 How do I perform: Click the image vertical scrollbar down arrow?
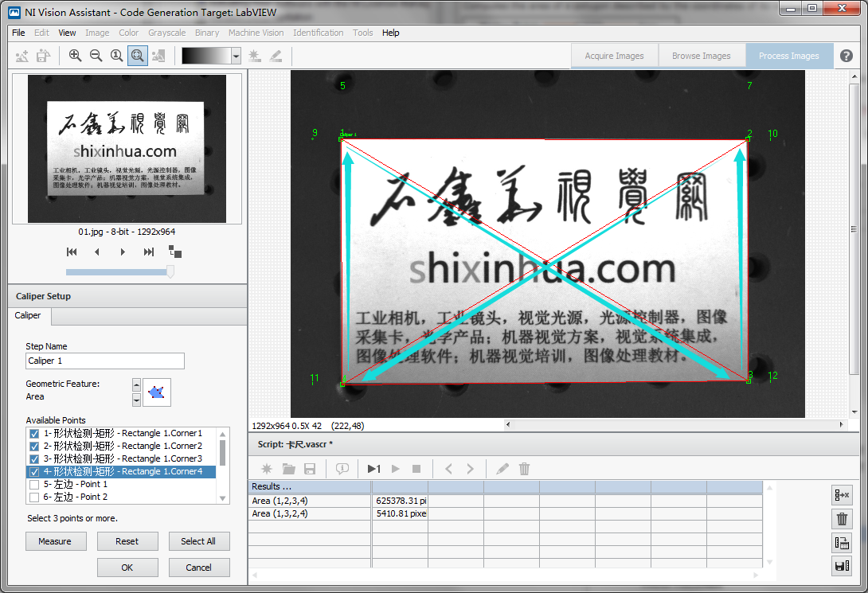[x=854, y=412]
